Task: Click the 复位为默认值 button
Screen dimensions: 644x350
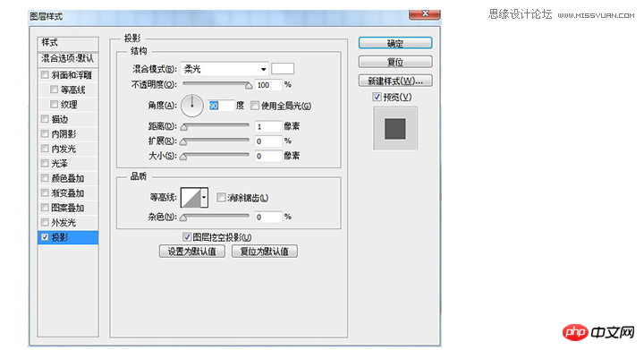Action: point(265,252)
